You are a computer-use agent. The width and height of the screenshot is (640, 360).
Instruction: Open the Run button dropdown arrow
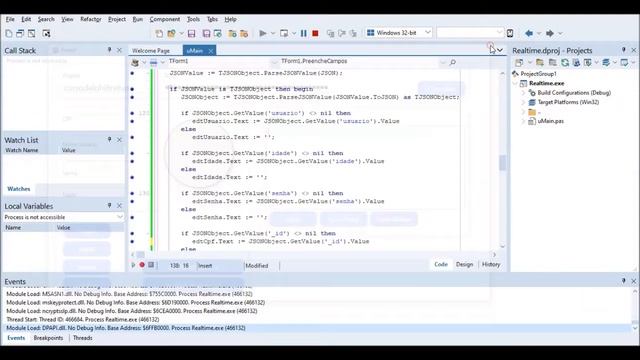coord(273,33)
